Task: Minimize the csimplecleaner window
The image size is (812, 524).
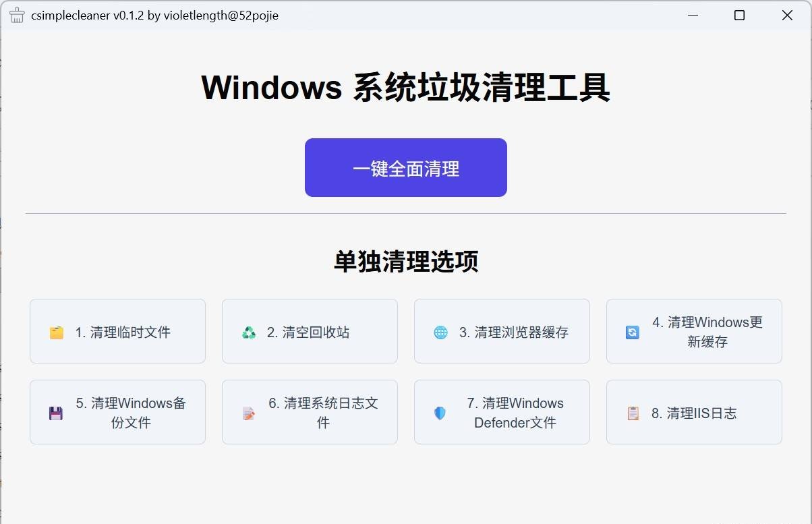Action: coord(692,16)
